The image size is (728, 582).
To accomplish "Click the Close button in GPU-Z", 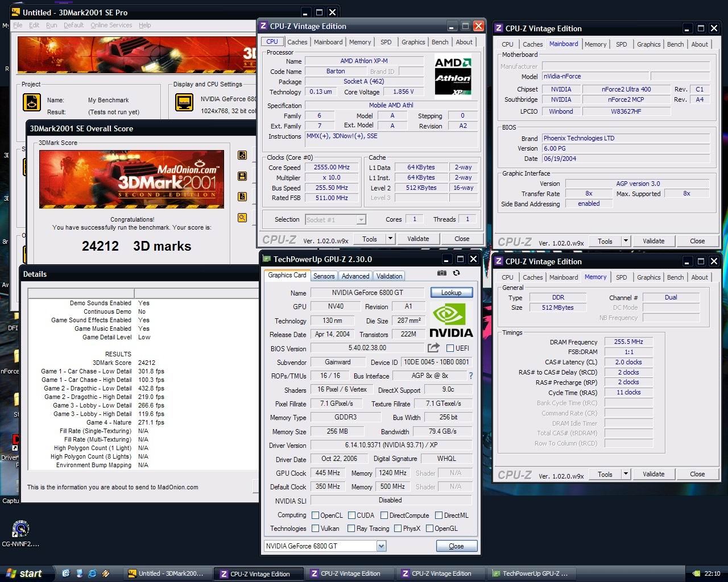I will (x=456, y=546).
